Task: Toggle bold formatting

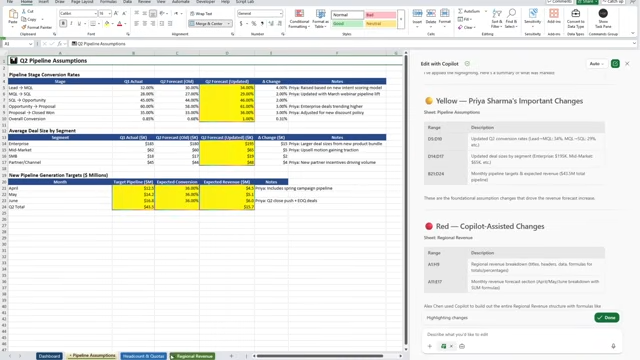Action: click(63, 24)
